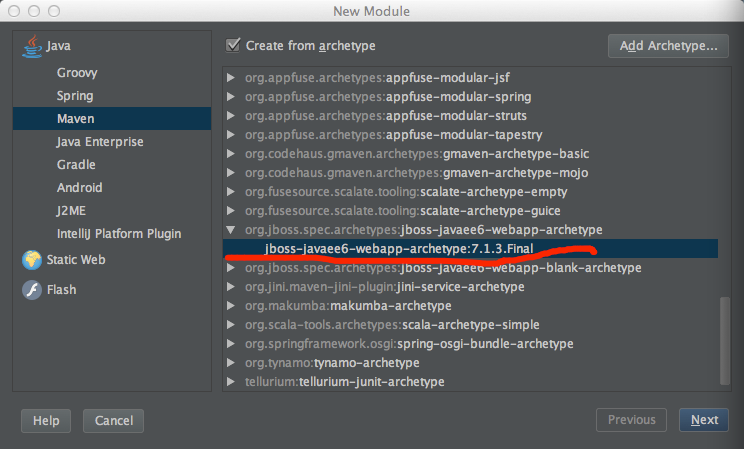
Task: Click the Cancel button
Action: point(113,421)
